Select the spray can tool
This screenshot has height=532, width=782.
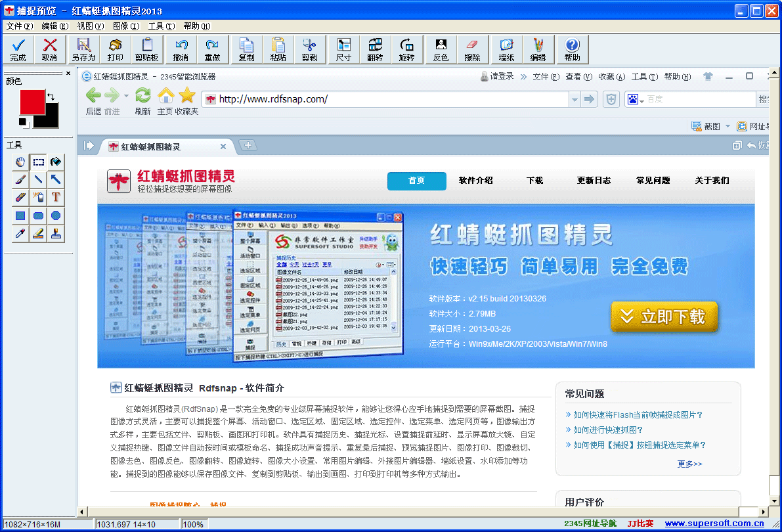[38, 197]
